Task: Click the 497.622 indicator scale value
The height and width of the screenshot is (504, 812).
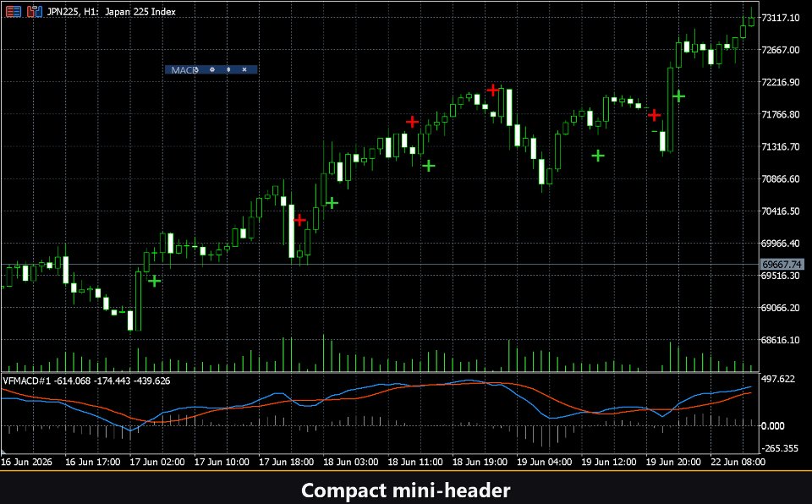Action: pyautogui.click(x=778, y=379)
